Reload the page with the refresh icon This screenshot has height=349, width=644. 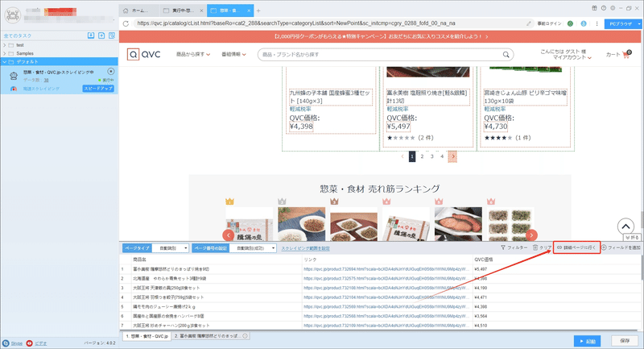126,23
